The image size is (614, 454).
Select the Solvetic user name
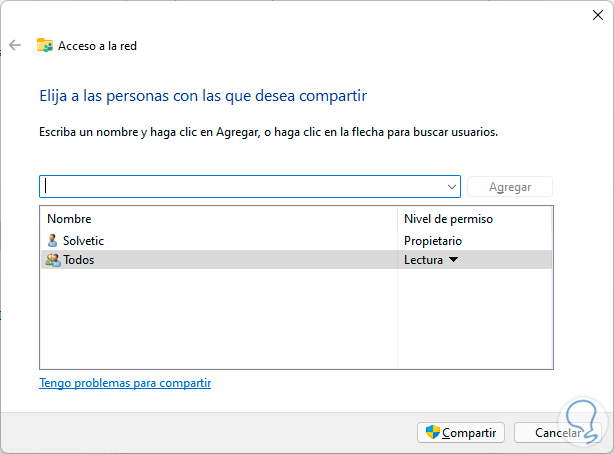click(x=83, y=240)
